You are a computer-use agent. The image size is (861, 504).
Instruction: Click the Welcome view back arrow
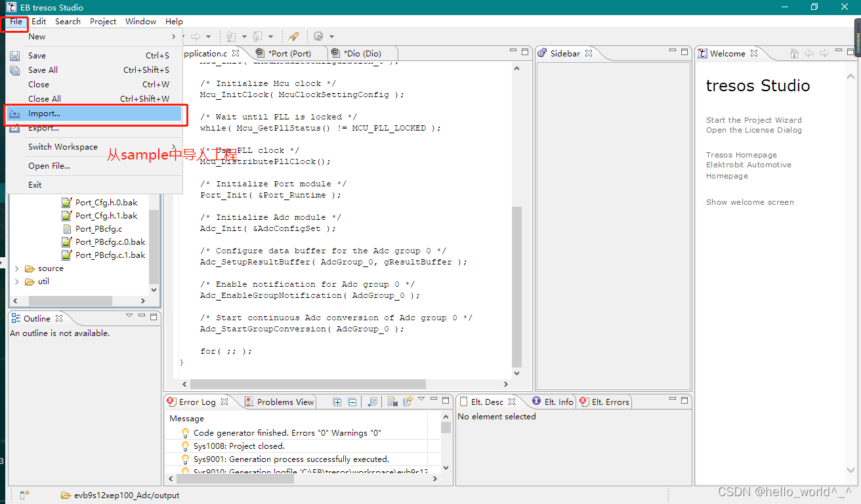[809, 53]
